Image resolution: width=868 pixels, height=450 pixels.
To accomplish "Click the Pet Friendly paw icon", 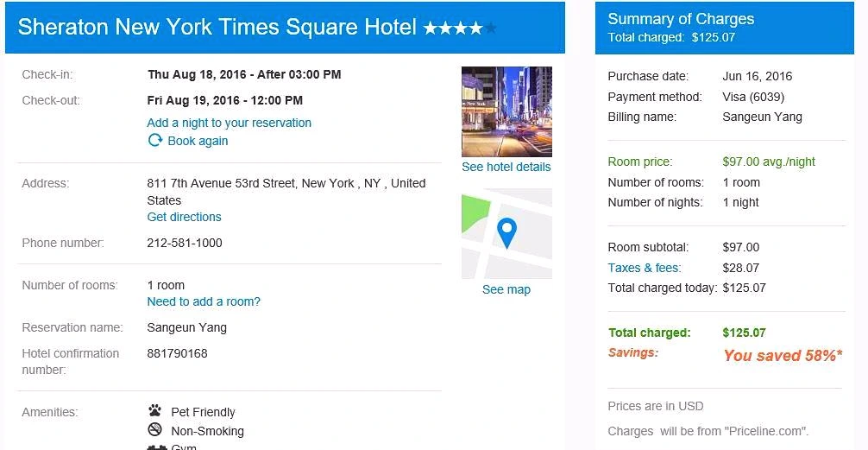I will coord(155,410).
